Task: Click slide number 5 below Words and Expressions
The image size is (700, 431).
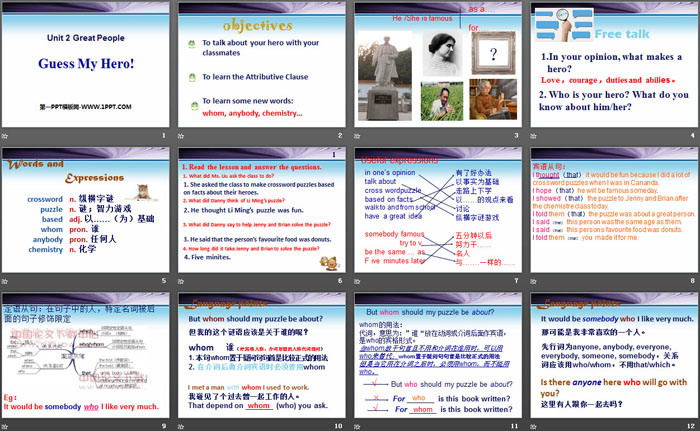Action: click(164, 280)
